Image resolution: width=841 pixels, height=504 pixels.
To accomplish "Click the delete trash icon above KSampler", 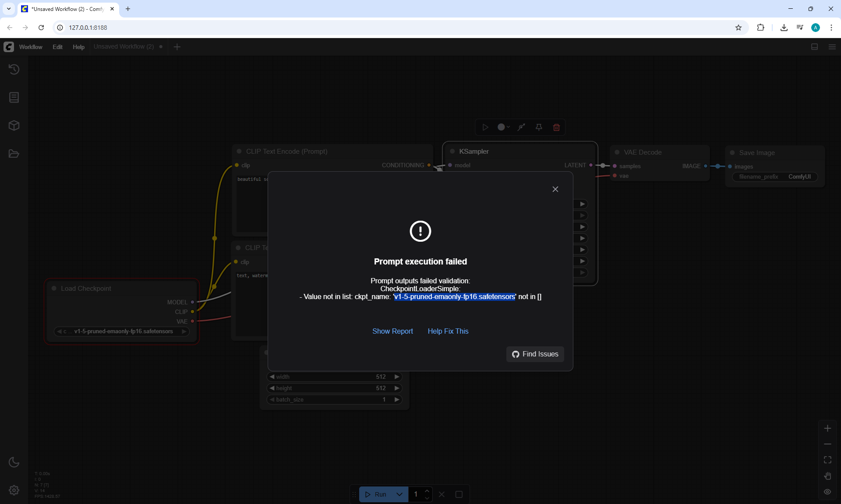I will [x=556, y=127].
